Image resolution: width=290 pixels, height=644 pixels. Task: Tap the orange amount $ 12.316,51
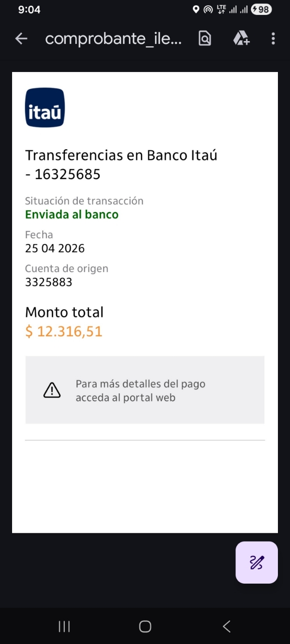[x=64, y=331]
